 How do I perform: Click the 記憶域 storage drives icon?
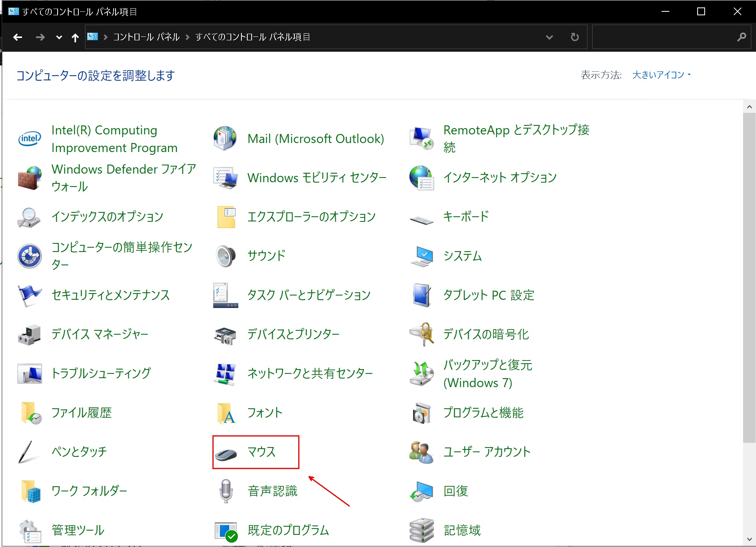click(422, 531)
